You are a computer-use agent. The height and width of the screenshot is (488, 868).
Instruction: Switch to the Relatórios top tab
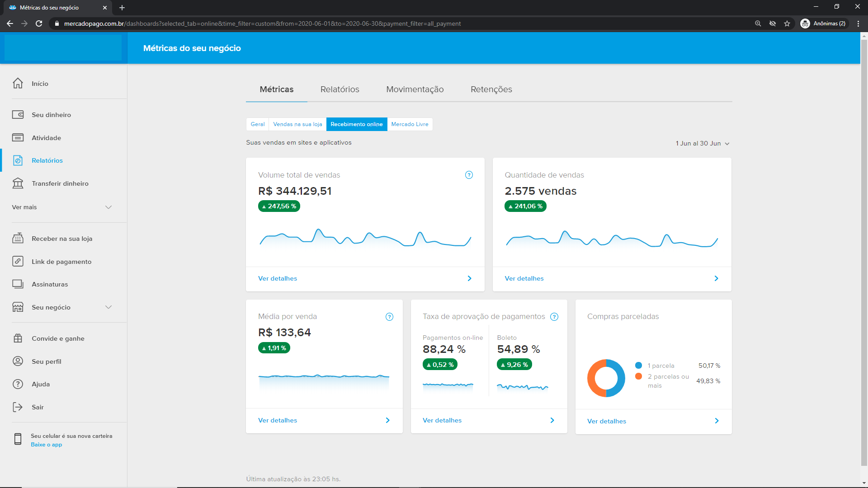pos(340,89)
